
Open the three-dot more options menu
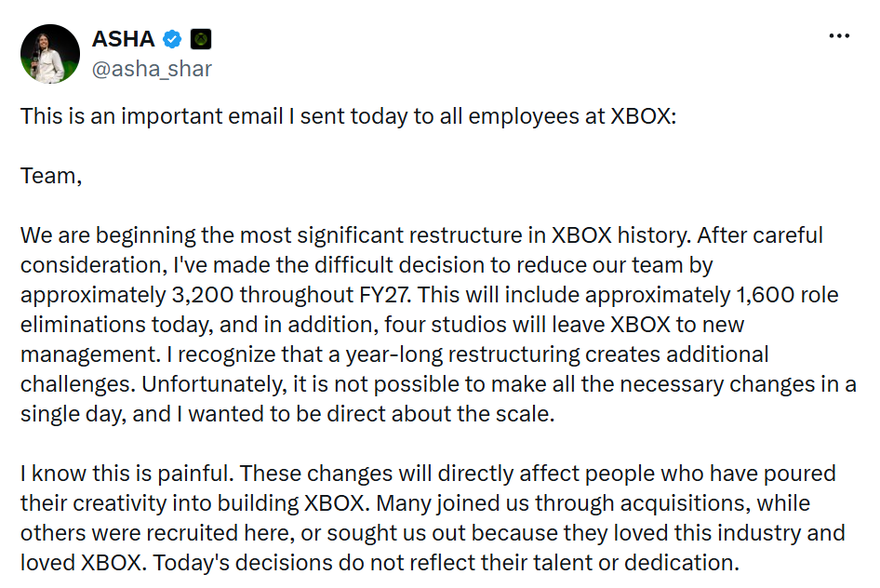(x=839, y=36)
